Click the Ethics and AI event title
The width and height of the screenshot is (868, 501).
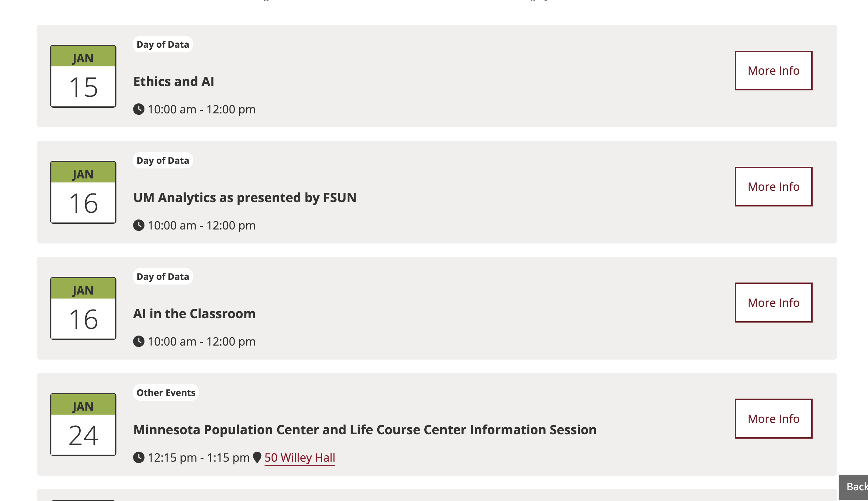[x=174, y=81]
